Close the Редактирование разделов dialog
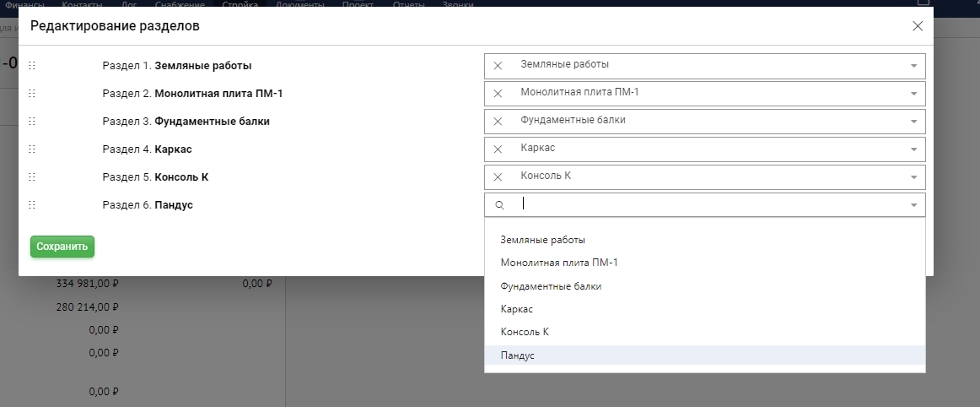 (918, 26)
